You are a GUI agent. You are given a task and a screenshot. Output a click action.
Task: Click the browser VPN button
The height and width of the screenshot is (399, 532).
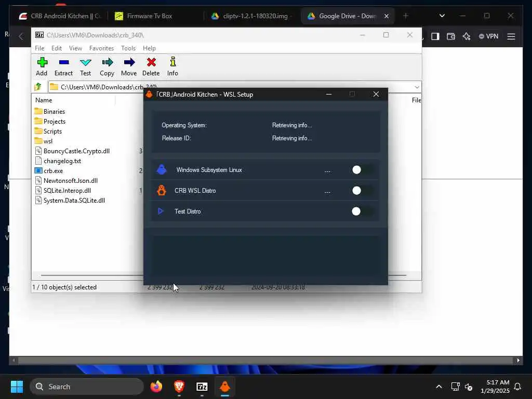(x=488, y=36)
